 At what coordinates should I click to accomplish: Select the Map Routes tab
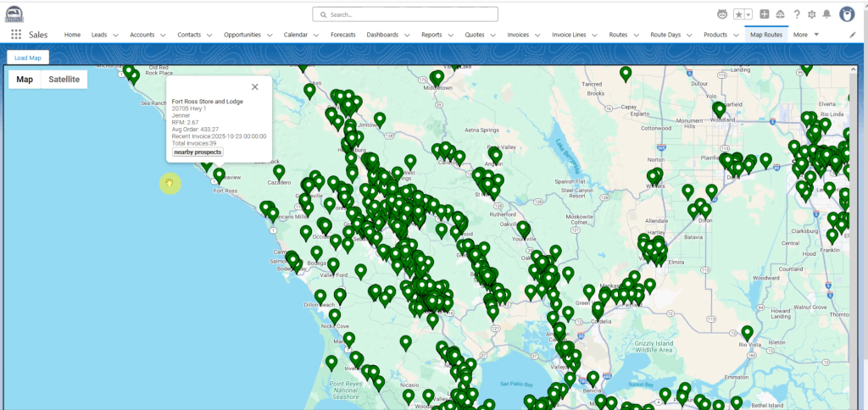click(766, 34)
